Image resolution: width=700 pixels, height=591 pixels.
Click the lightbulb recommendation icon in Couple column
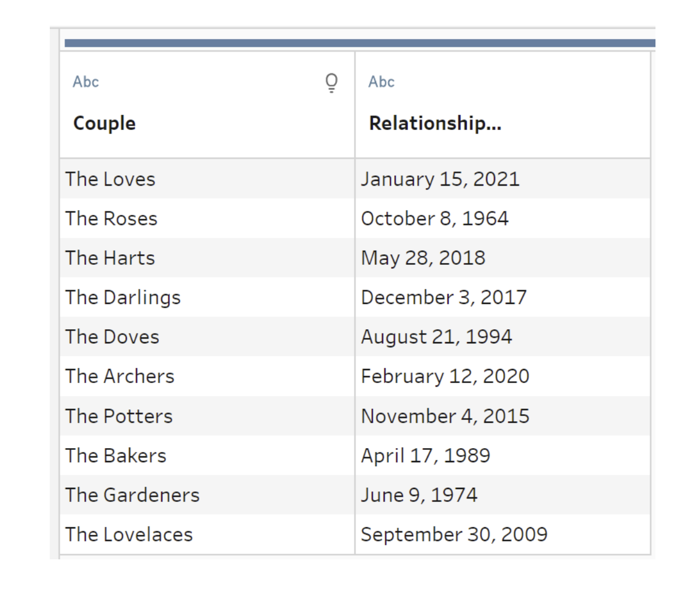[x=332, y=83]
